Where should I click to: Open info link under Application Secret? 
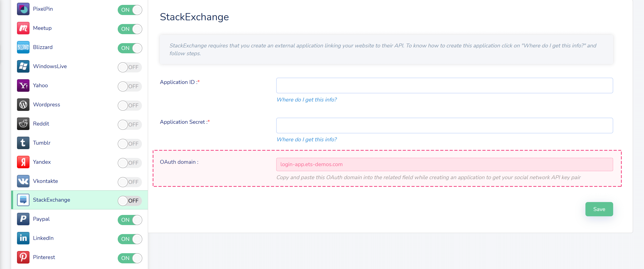[306, 140]
